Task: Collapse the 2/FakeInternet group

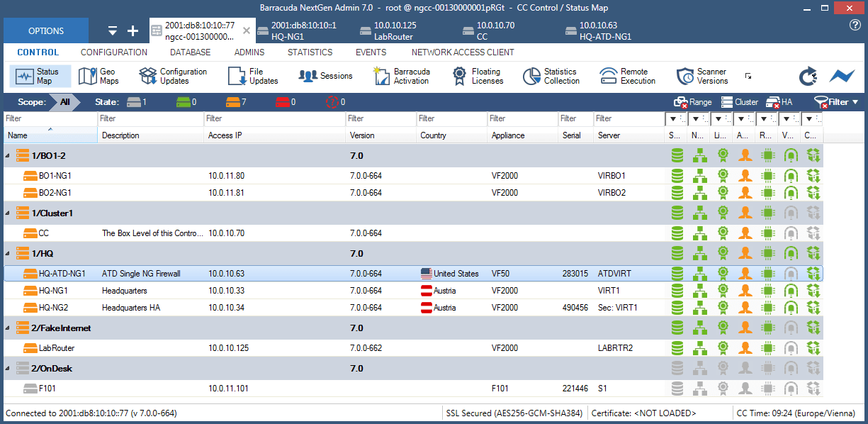Action: (8, 328)
